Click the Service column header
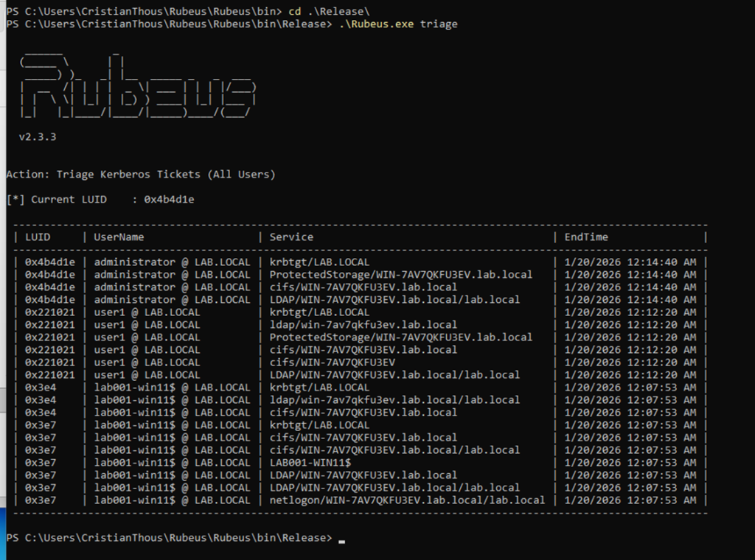Viewport: 755px width, 560px height. (291, 237)
